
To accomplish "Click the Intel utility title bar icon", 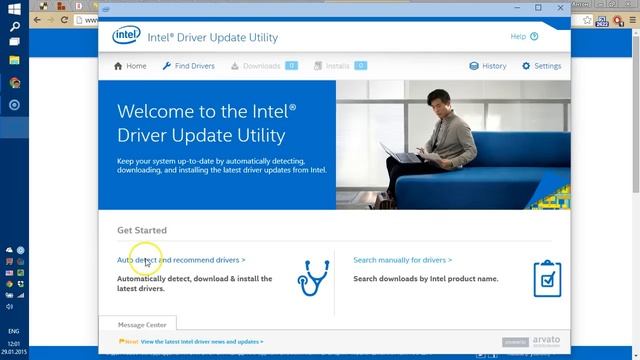I will tap(106, 9).
